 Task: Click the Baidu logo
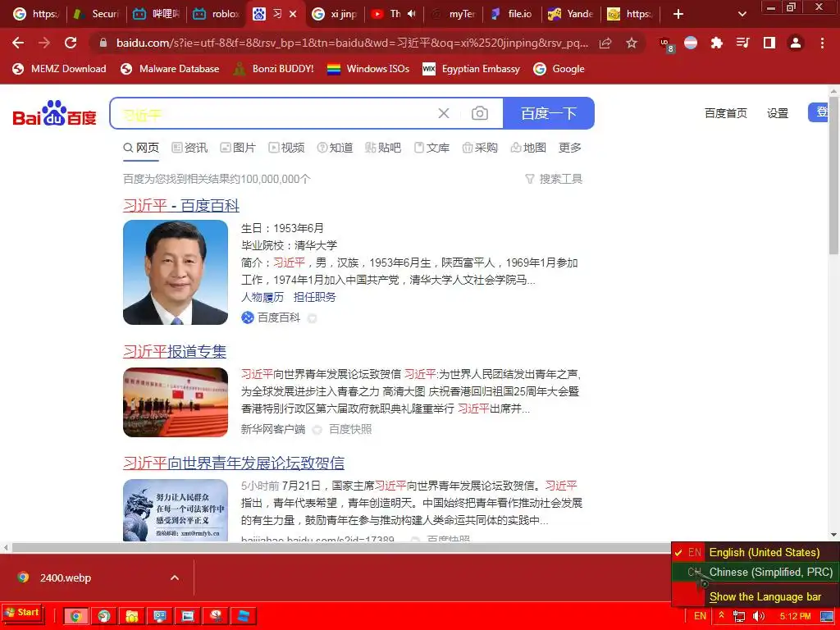coord(54,113)
